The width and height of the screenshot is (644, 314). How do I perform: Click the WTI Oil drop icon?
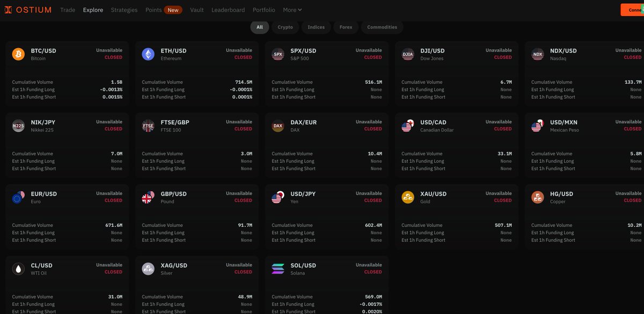[18, 269]
